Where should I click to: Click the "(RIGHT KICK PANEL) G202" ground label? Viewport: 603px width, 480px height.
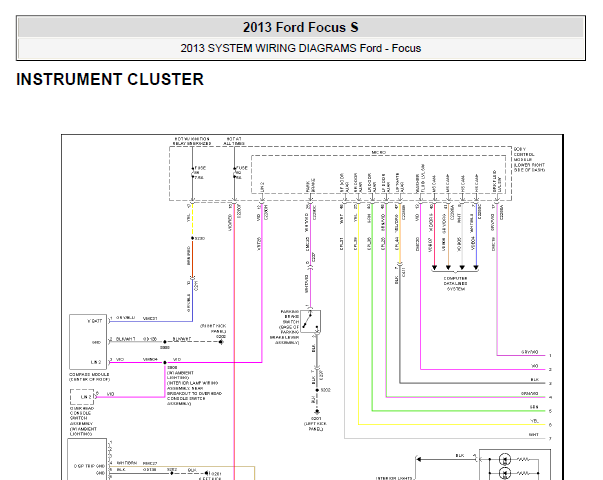point(213,331)
